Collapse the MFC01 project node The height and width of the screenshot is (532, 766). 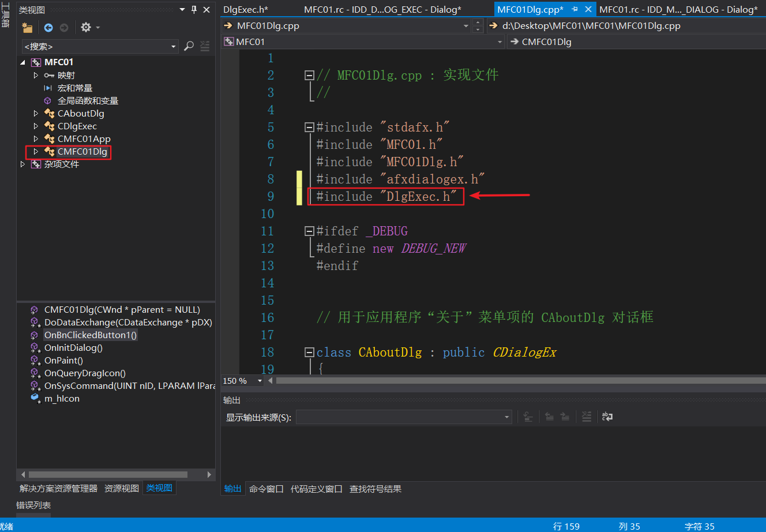pos(23,62)
